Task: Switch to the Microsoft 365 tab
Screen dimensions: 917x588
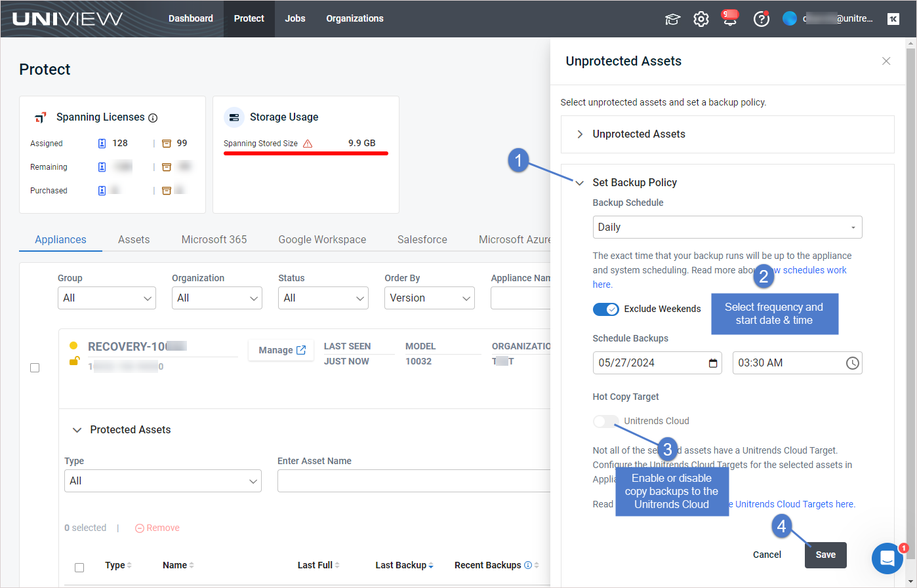Action: pos(214,239)
